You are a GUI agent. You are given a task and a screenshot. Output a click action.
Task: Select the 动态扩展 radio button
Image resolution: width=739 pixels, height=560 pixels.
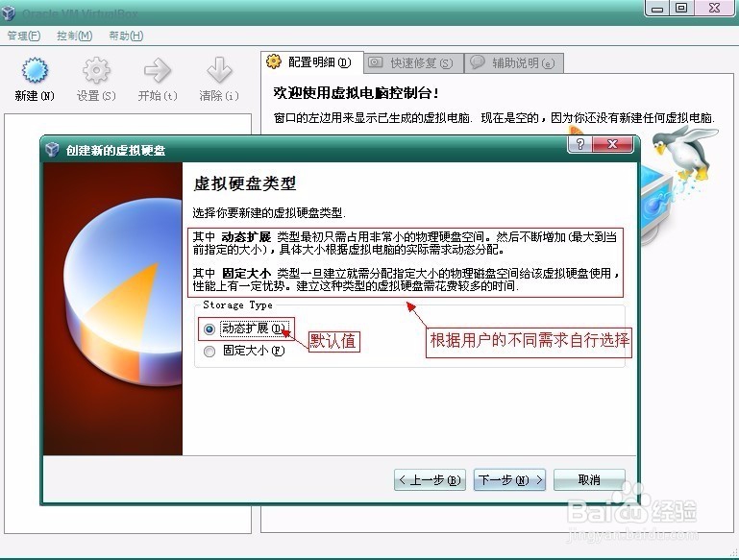pyautogui.click(x=209, y=329)
